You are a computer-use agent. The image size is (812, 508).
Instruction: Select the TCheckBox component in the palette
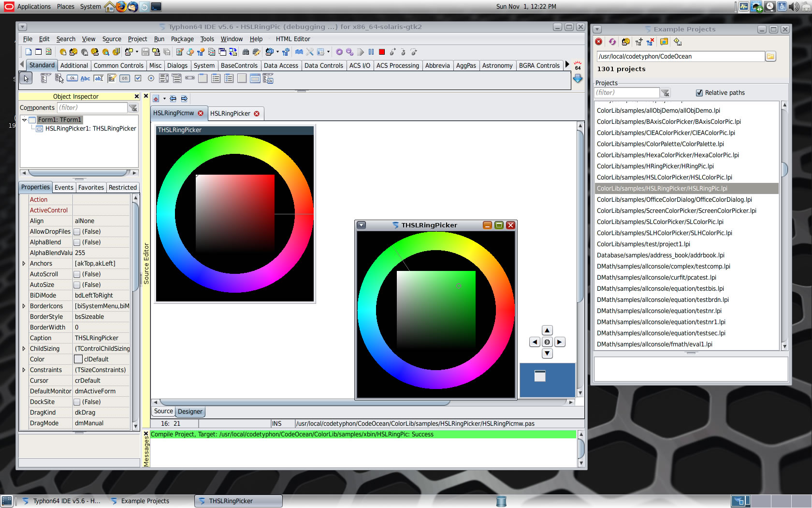(x=138, y=78)
